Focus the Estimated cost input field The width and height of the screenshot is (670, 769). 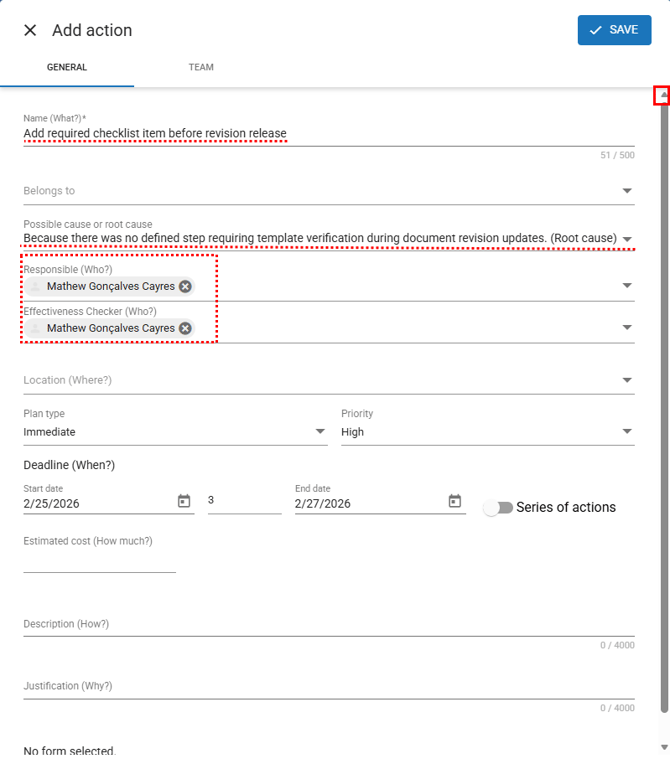[x=99, y=561]
